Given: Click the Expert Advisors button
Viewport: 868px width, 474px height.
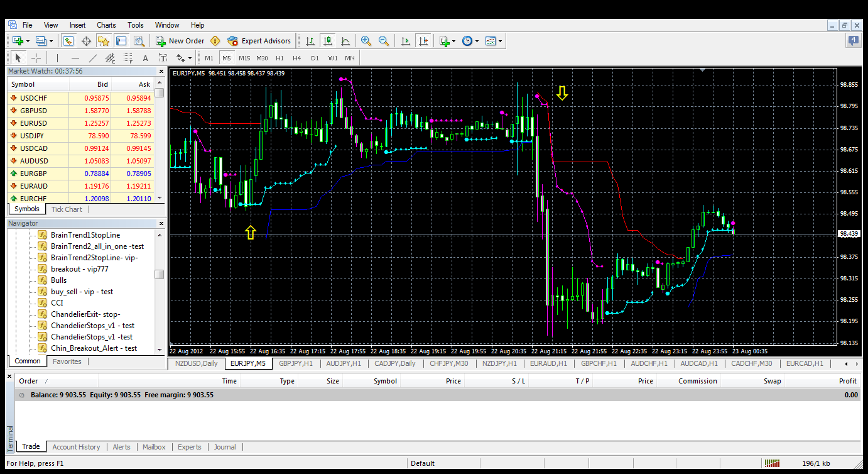Looking at the screenshot, I should (x=259, y=41).
